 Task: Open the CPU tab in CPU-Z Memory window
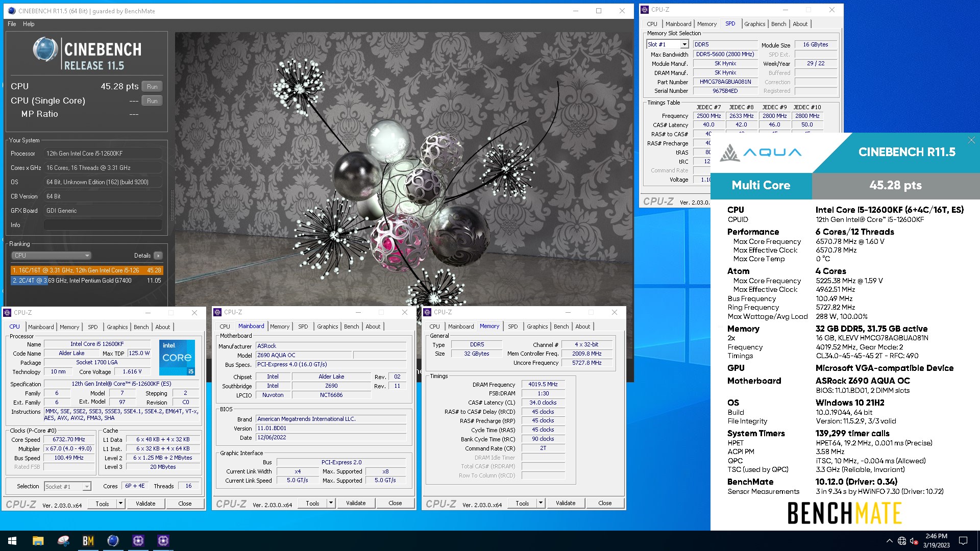coord(434,327)
